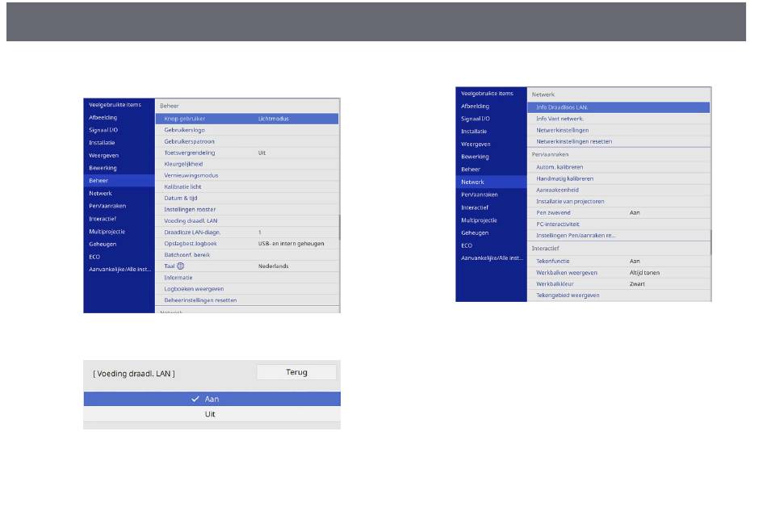
Task: Click the Netwerk list scrollbar
Action: click(711, 242)
